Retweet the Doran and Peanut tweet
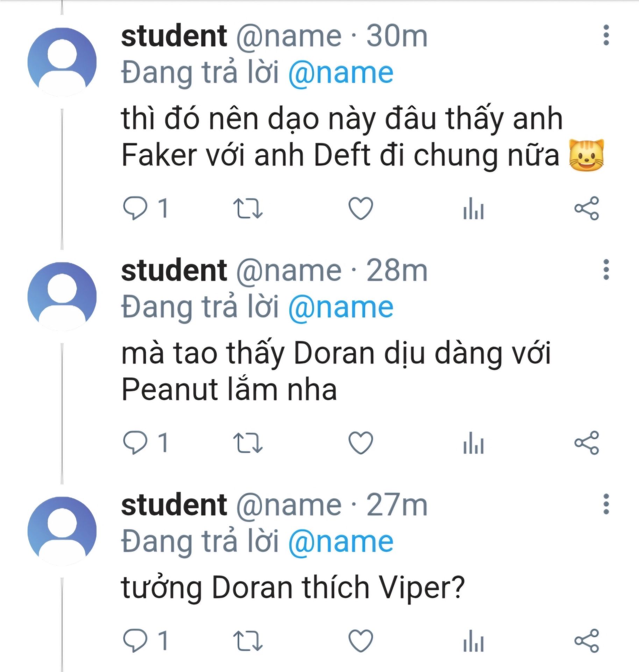The height and width of the screenshot is (672, 639). [x=248, y=443]
